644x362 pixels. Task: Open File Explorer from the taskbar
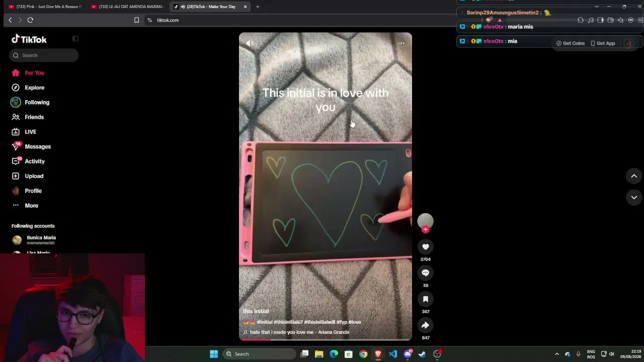319,354
